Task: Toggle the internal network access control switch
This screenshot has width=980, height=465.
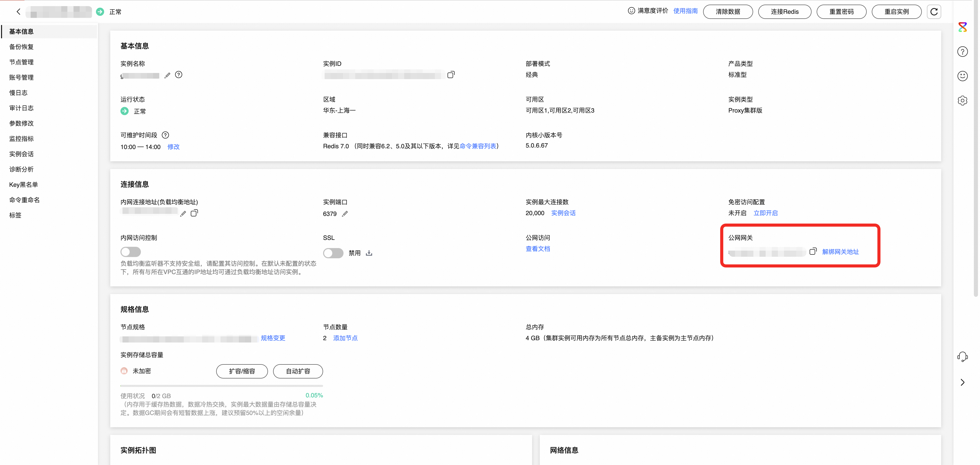Action: (130, 252)
